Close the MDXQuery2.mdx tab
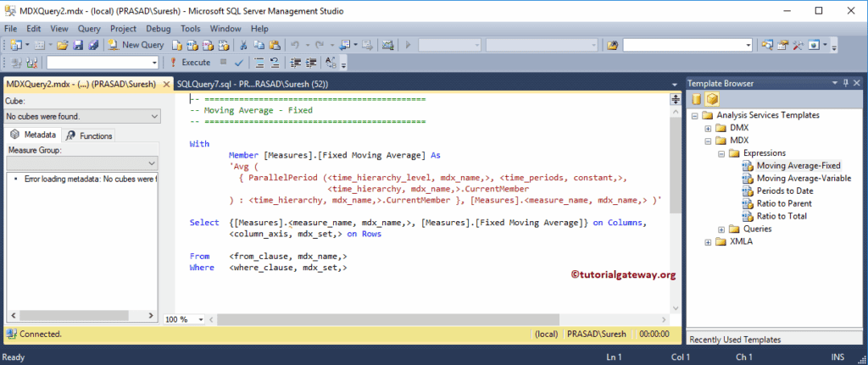 [165, 85]
